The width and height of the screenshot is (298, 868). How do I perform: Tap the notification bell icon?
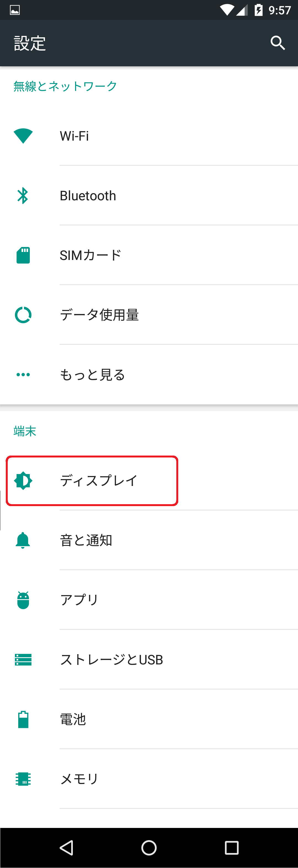[x=23, y=540]
